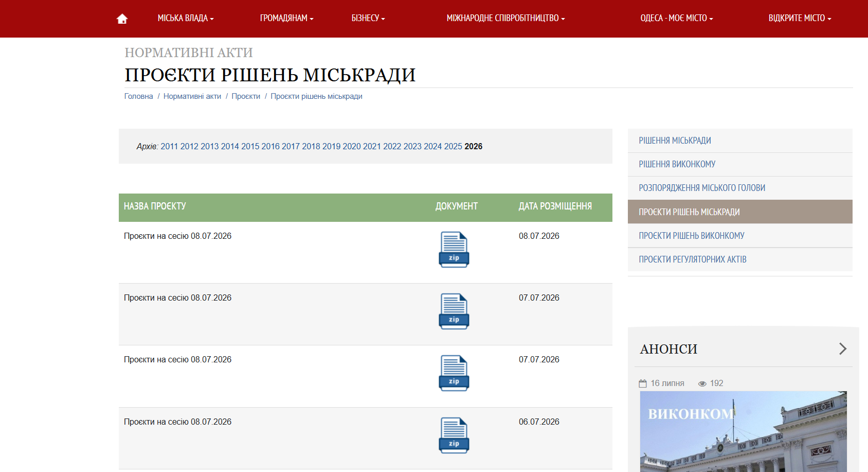Open the 2017 archive year

tap(291, 146)
